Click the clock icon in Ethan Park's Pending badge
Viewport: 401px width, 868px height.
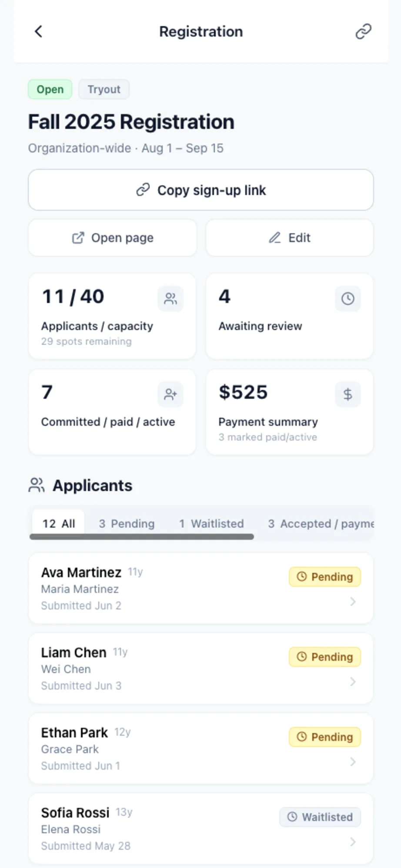(x=302, y=737)
